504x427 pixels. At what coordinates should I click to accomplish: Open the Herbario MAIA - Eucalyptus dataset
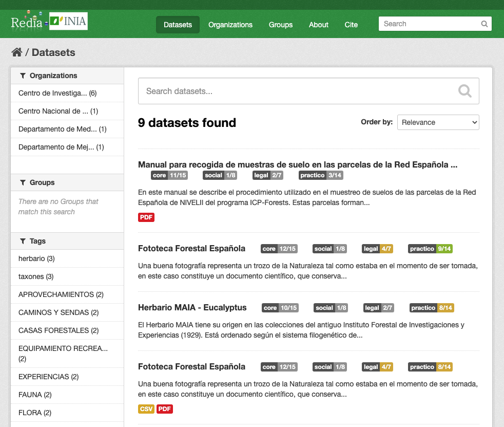(192, 307)
